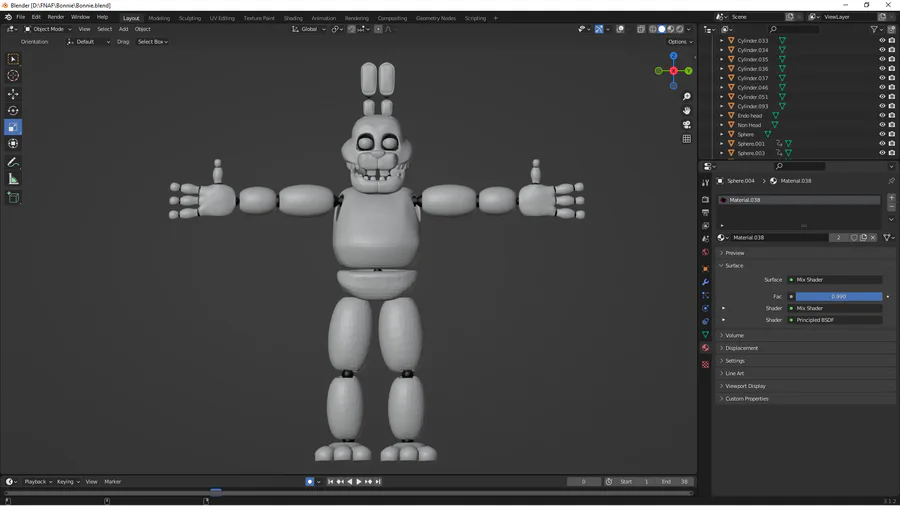The image size is (900, 506).
Task: Hide Sphere.001 with its eye icon
Action: (882, 143)
